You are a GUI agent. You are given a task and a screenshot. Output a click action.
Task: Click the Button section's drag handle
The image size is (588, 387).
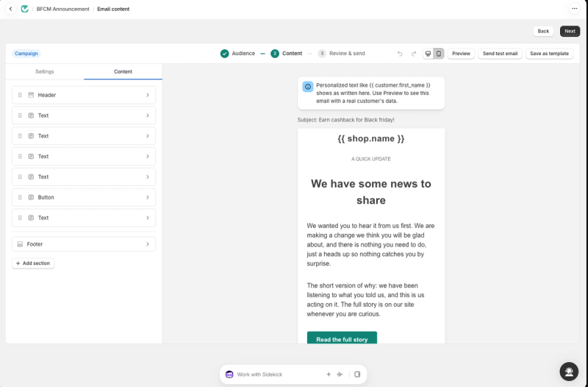pos(21,197)
